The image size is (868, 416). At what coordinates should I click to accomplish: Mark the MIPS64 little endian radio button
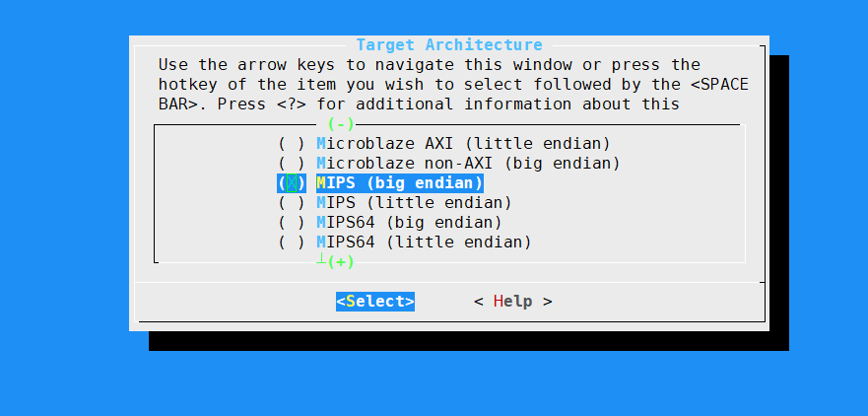click(292, 243)
